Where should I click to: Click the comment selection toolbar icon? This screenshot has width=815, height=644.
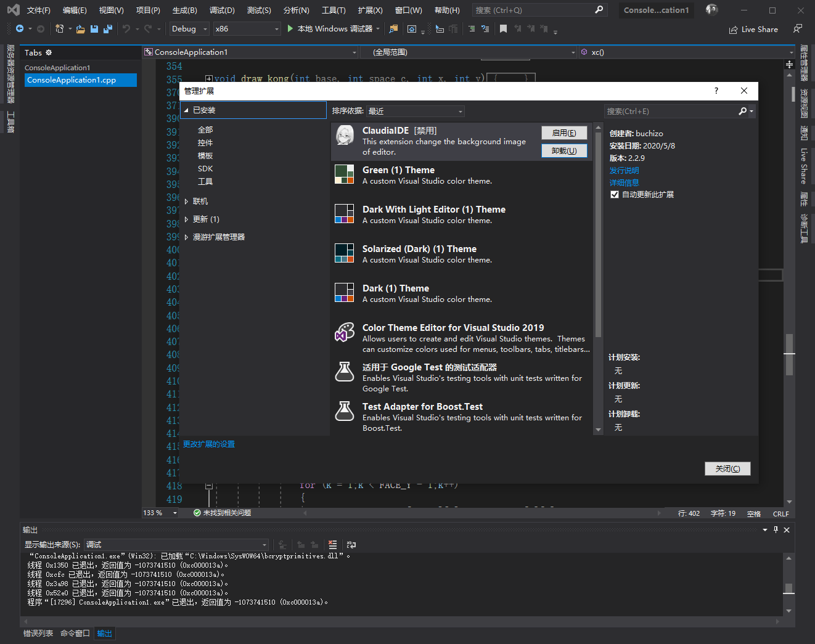(x=472, y=29)
